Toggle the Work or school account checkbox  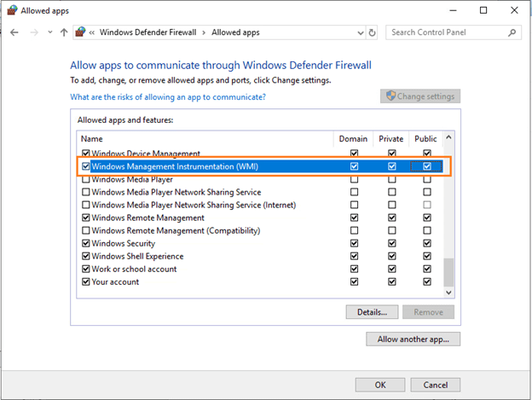pyautogui.click(x=86, y=269)
